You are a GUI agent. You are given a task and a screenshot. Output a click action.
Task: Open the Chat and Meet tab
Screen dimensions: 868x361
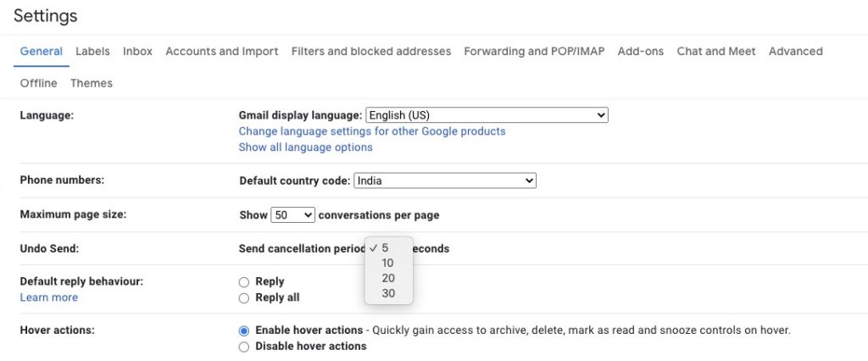click(715, 52)
